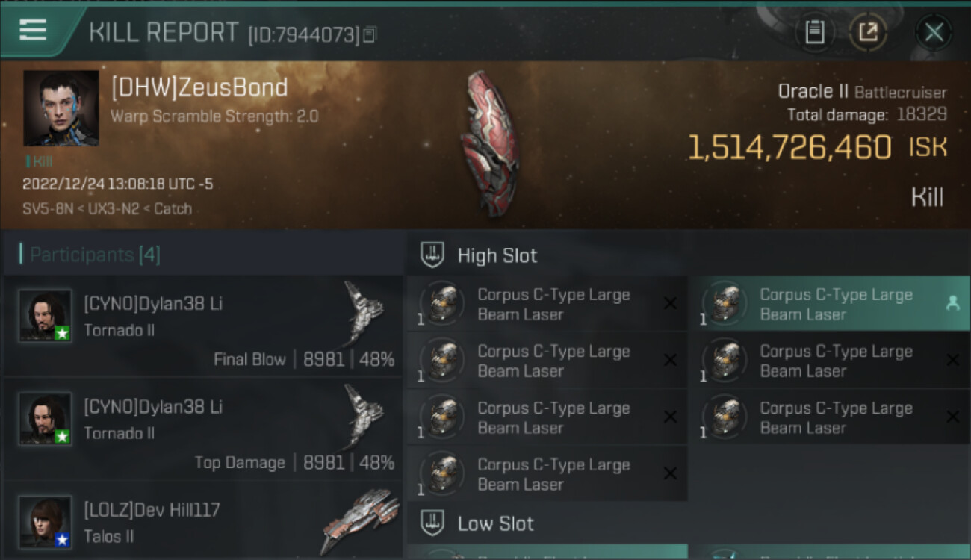Click the Talos II ship icon
971x560 pixels.
click(x=360, y=521)
